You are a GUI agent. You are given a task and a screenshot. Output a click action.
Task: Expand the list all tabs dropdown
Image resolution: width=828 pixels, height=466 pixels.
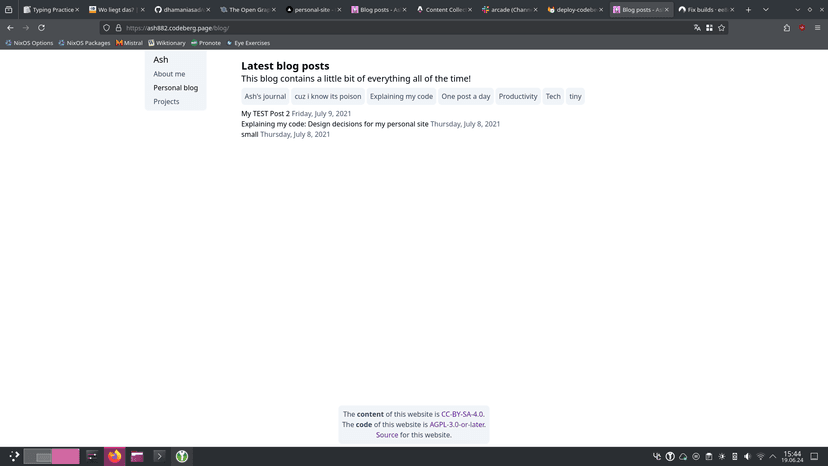[765, 9]
